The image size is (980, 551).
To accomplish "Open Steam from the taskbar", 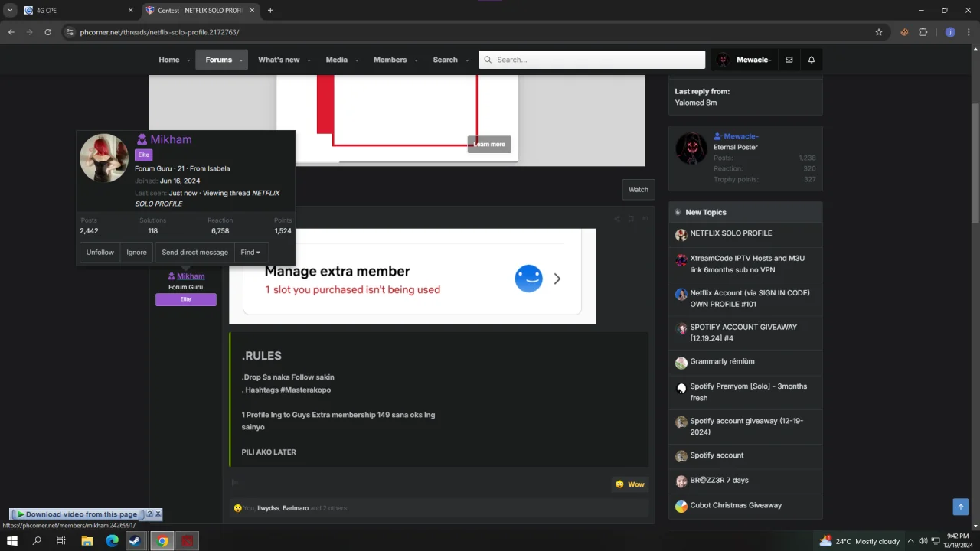I will point(137,541).
